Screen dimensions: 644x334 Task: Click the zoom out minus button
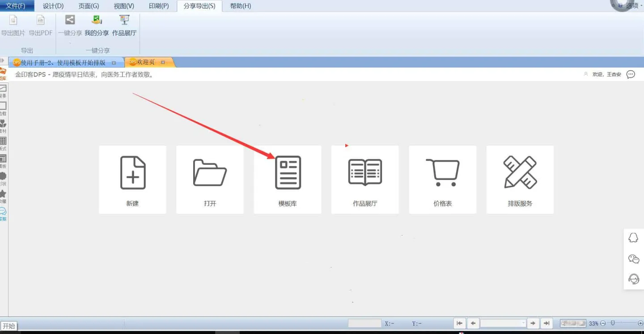603,323
